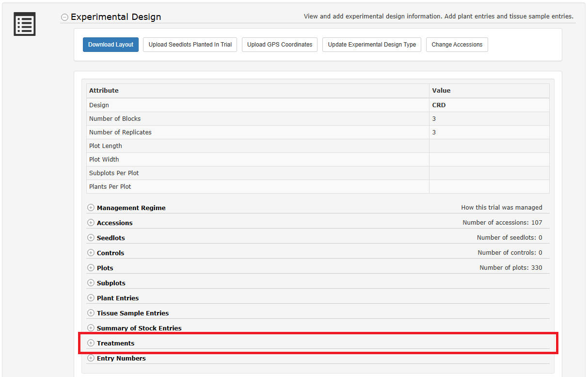Open Upload Seedlots Planted In Trial

[190, 45]
